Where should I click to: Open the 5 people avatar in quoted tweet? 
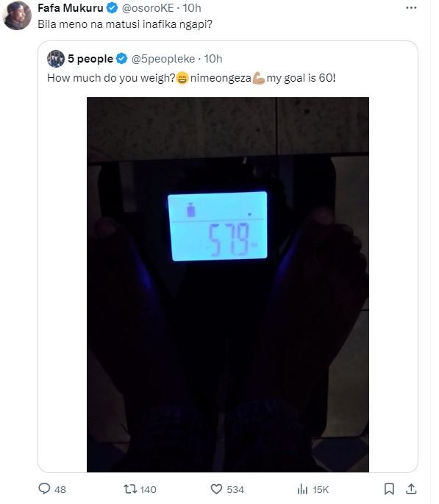coord(56,59)
